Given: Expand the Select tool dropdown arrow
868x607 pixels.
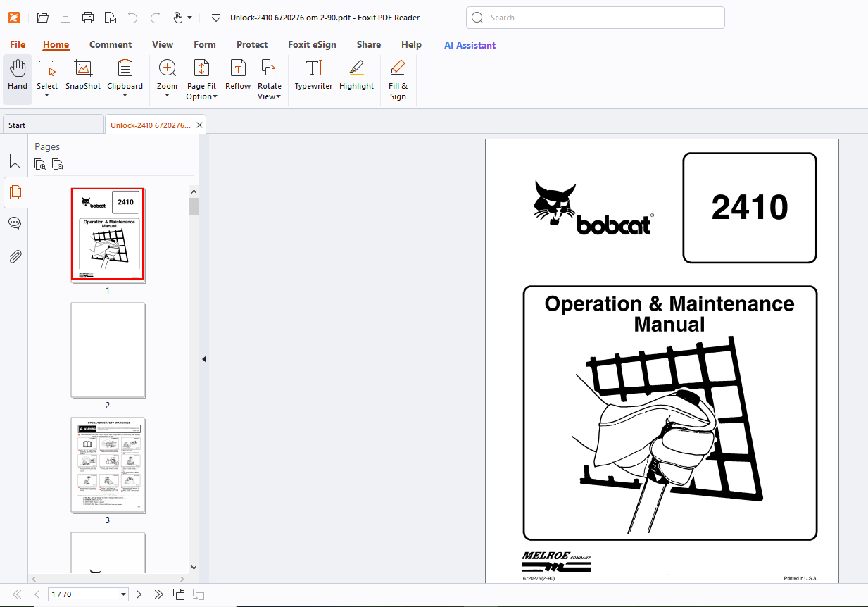Looking at the screenshot, I should [47, 95].
